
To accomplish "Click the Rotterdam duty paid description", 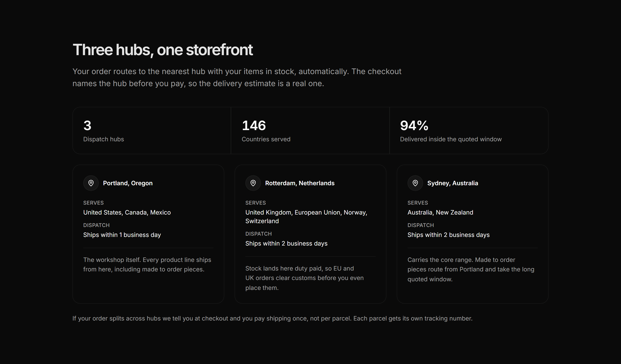I will pyautogui.click(x=304, y=278).
